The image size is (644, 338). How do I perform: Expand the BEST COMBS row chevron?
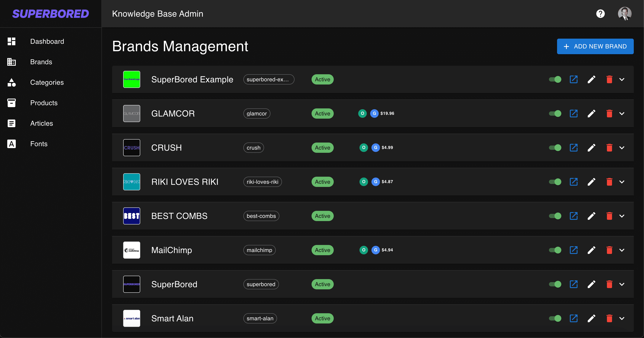tap(622, 216)
